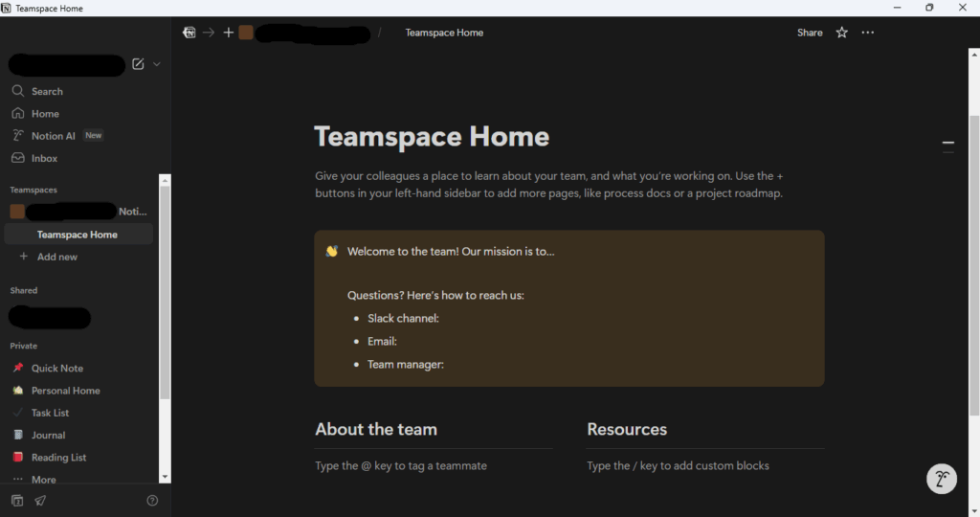This screenshot has height=517, width=980.
Task: Open Search in the sidebar
Action: pos(46,91)
